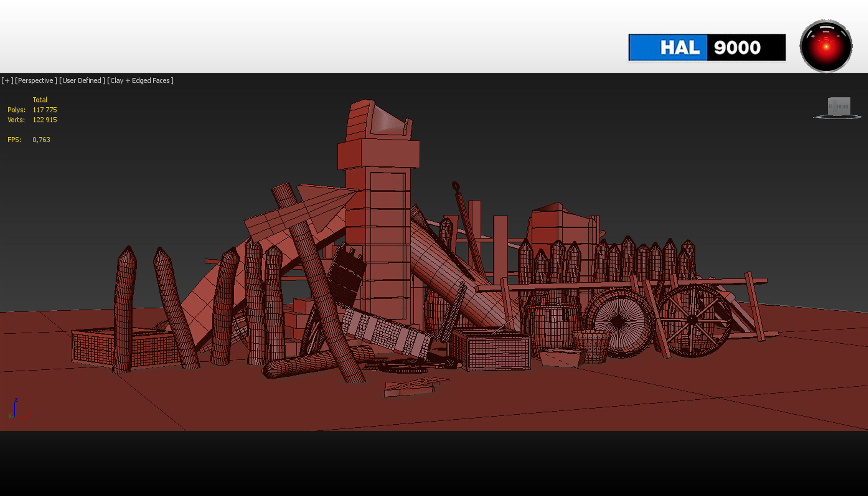
Task: Click the FPS value indicator
Action: pos(41,140)
